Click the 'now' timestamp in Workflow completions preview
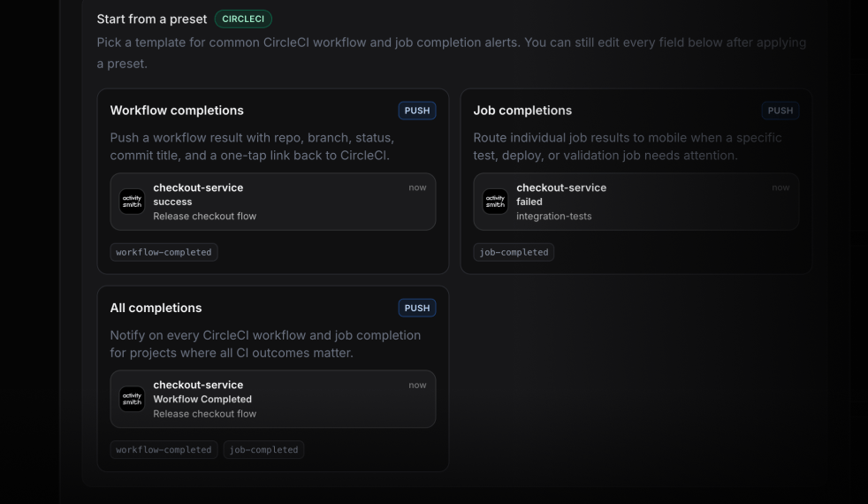 pos(417,187)
